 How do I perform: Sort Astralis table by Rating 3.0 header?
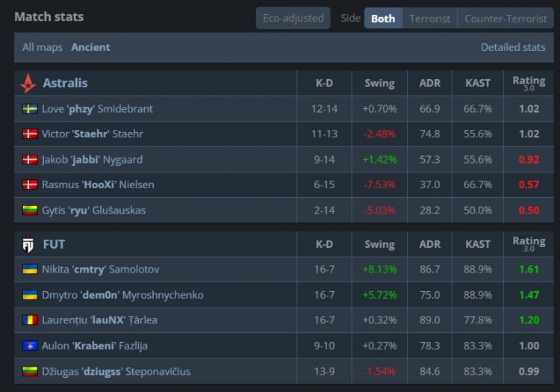(x=529, y=83)
